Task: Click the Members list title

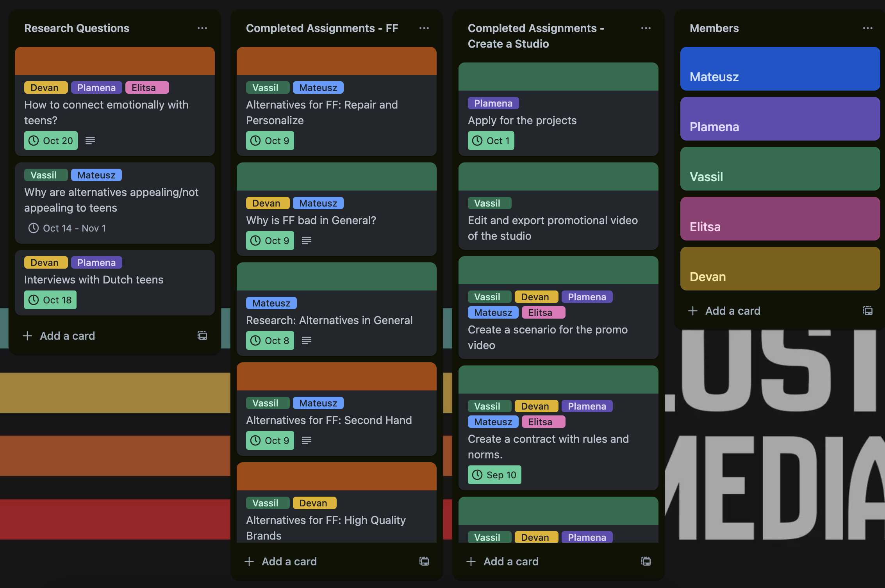Action: [714, 28]
